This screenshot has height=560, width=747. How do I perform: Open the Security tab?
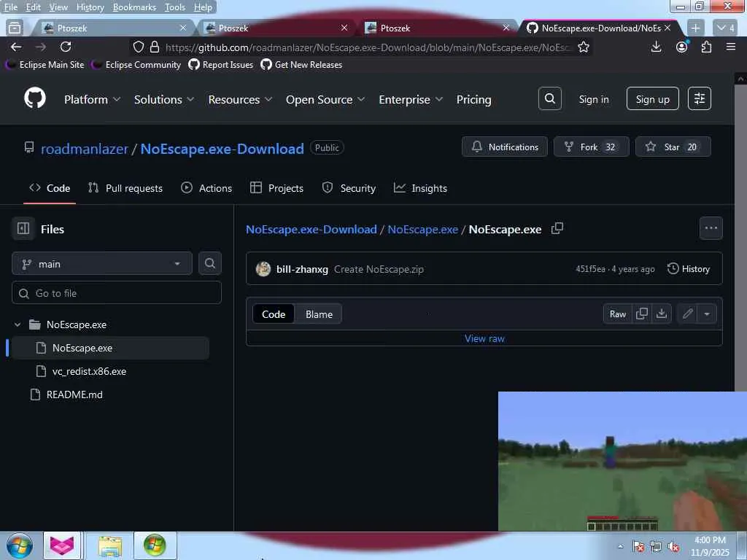(x=349, y=188)
